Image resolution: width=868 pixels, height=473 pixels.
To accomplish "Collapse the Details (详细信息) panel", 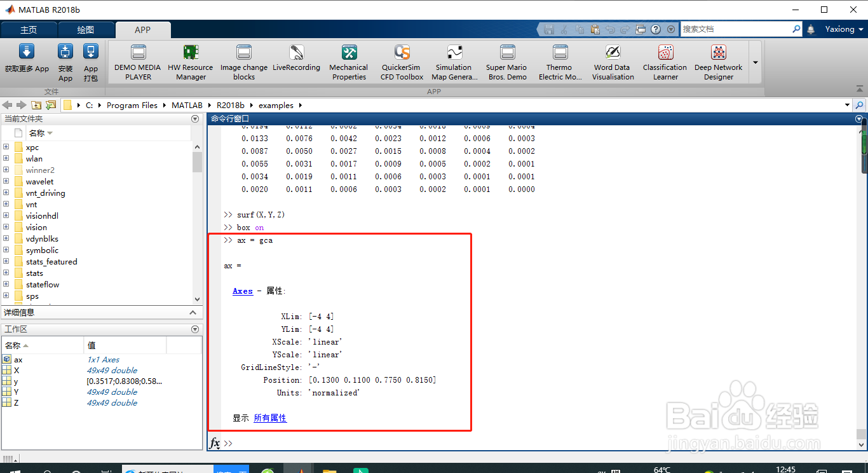I will [x=193, y=312].
